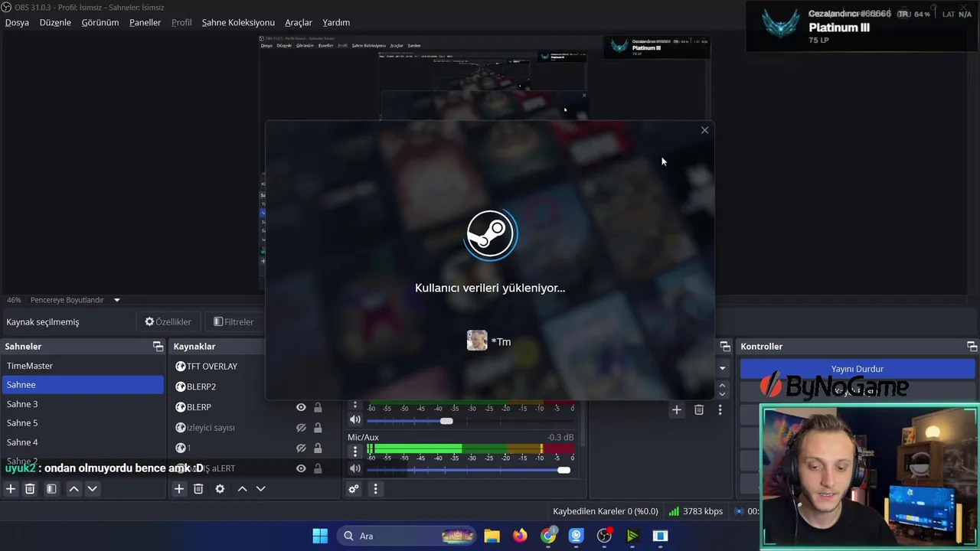980x551 pixels.
Task: Open the Sahne Koleksiyonu menu
Action: tap(238, 22)
